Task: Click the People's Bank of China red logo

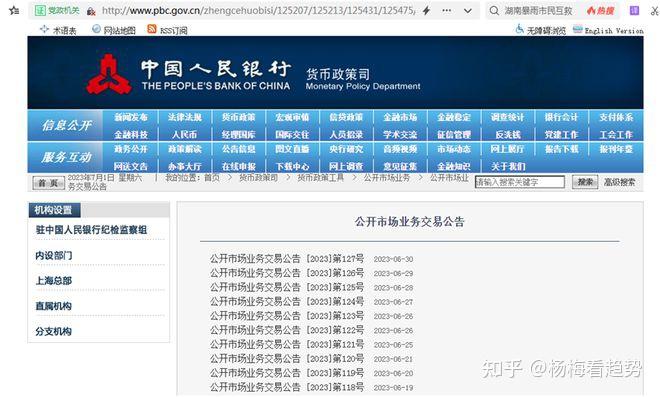Action: [x=109, y=74]
